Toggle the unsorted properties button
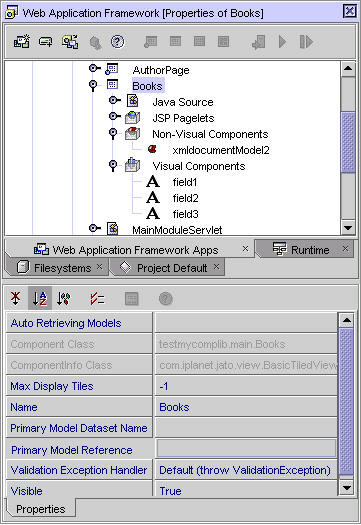 click(15, 298)
